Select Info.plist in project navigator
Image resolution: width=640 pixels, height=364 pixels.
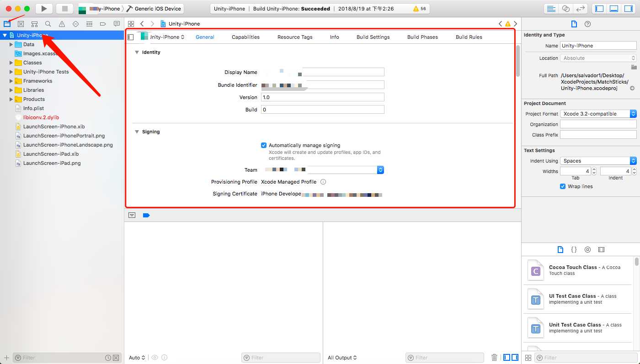pyautogui.click(x=34, y=108)
